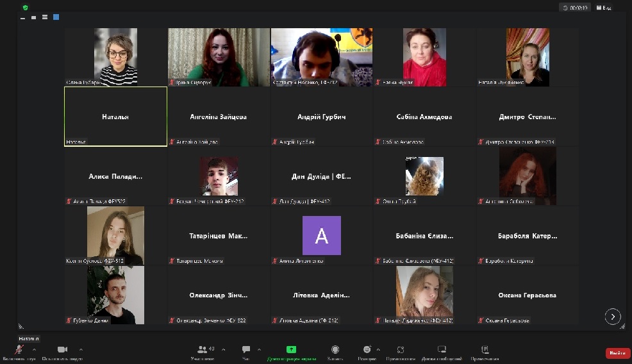Expand audio options arrow beside microphone

(34, 350)
